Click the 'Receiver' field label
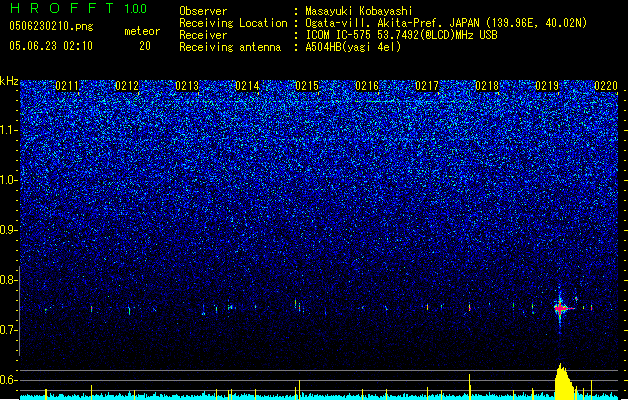Image resolution: width=629 pixels, height=400 pixels. point(203,35)
